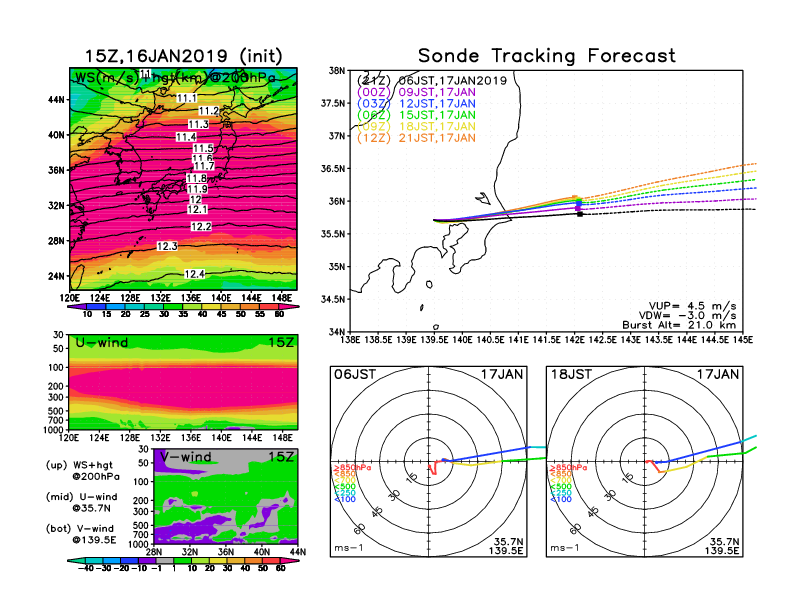The width and height of the screenshot is (792, 612).
Task: Click the "VUP= 4.5 m/s" value
Action: 692,306
